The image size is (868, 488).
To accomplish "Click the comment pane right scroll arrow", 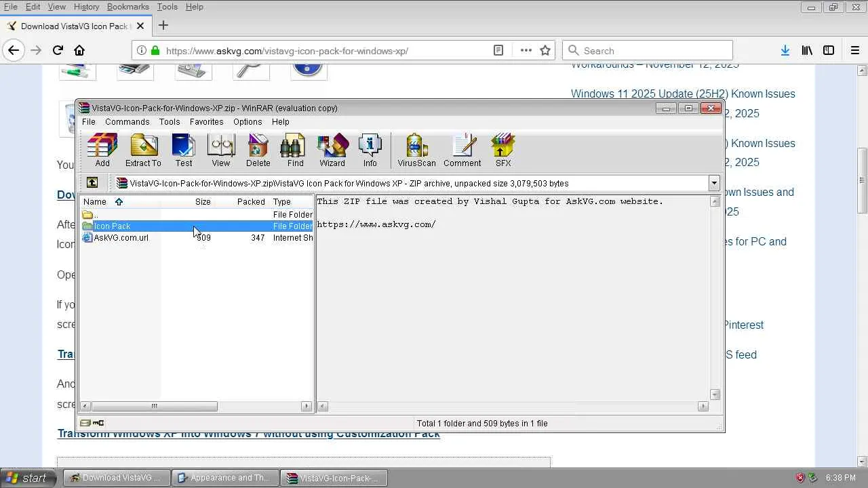I will [703, 406].
